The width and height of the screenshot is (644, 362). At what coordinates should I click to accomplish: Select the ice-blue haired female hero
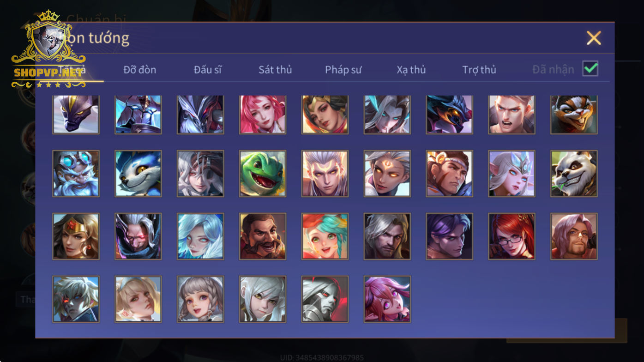[200, 236]
